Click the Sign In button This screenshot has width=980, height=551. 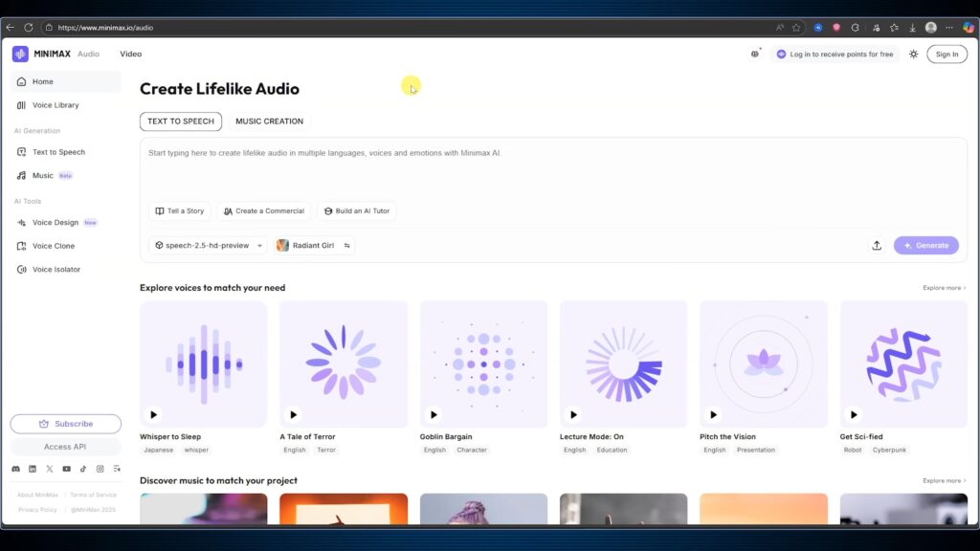pos(947,55)
